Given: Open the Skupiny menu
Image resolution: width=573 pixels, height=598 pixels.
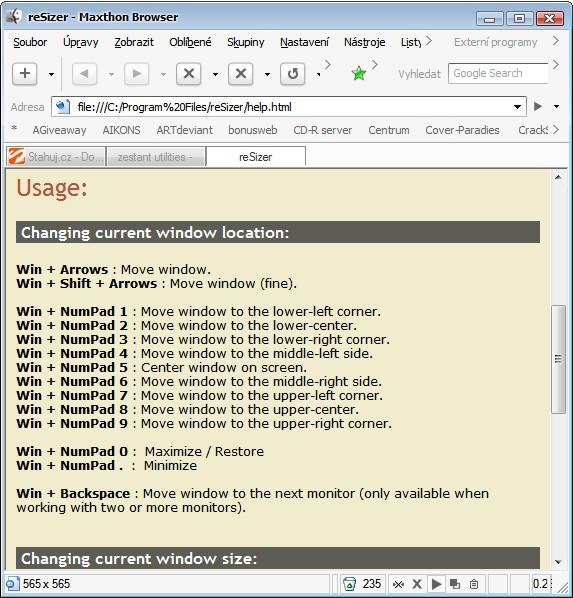Looking at the screenshot, I should click(x=246, y=42).
